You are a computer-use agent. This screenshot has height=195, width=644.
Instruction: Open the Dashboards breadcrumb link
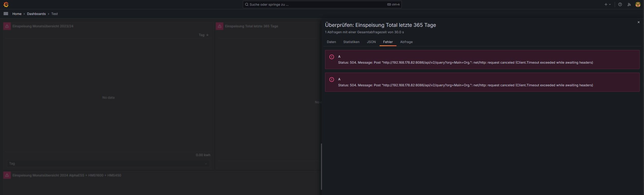(x=36, y=14)
